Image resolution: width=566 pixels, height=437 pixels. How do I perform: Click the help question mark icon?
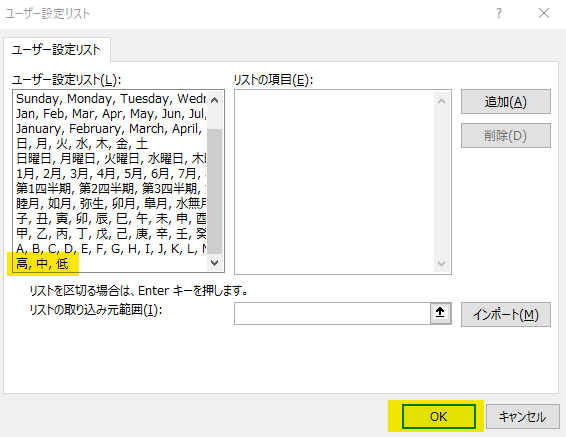tap(499, 14)
